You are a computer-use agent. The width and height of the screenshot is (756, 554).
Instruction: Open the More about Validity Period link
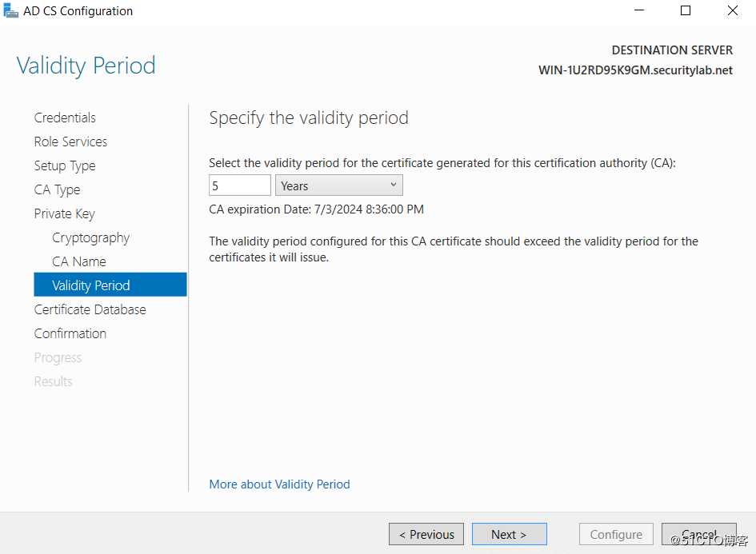[x=279, y=484]
